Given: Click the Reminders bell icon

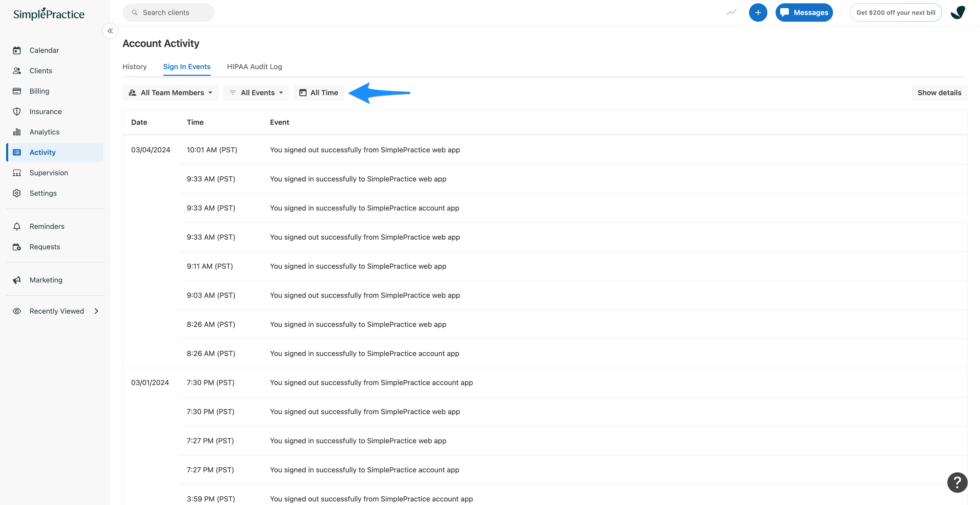Looking at the screenshot, I should [x=17, y=226].
